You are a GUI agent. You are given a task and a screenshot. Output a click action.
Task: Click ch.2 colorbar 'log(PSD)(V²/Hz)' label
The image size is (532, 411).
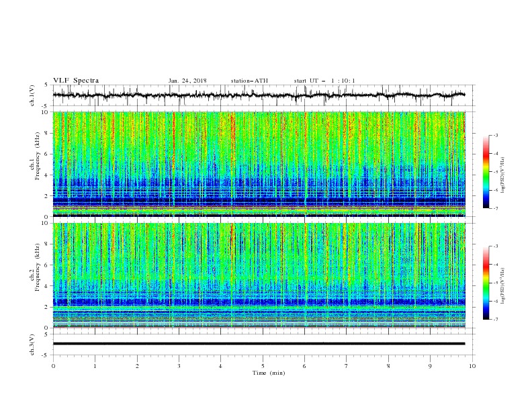pos(502,286)
